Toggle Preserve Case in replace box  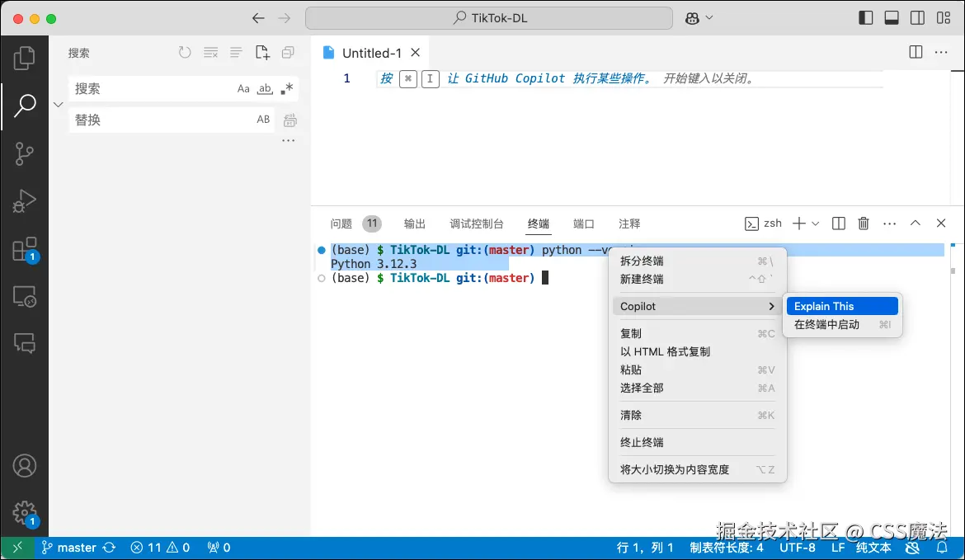point(263,120)
